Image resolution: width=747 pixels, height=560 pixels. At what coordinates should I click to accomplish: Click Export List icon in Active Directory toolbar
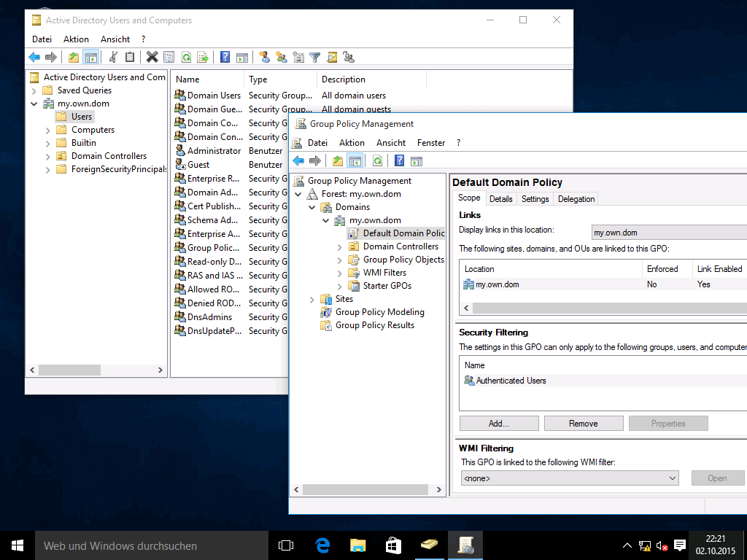point(203,58)
